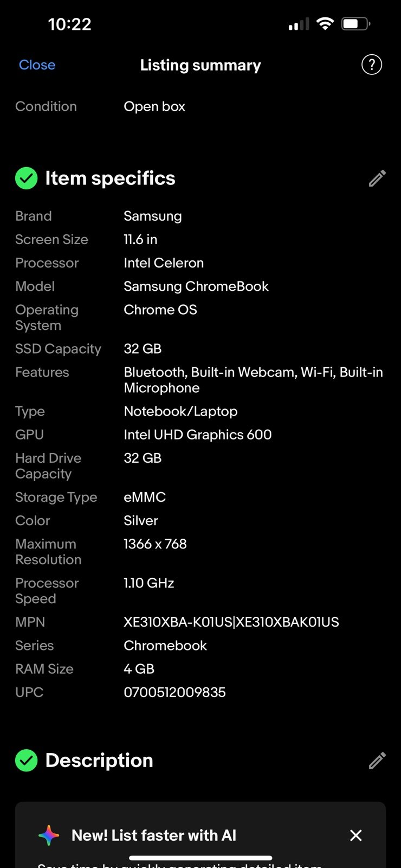Edit Item specifics with pencil icon

[x=377, y=178]
